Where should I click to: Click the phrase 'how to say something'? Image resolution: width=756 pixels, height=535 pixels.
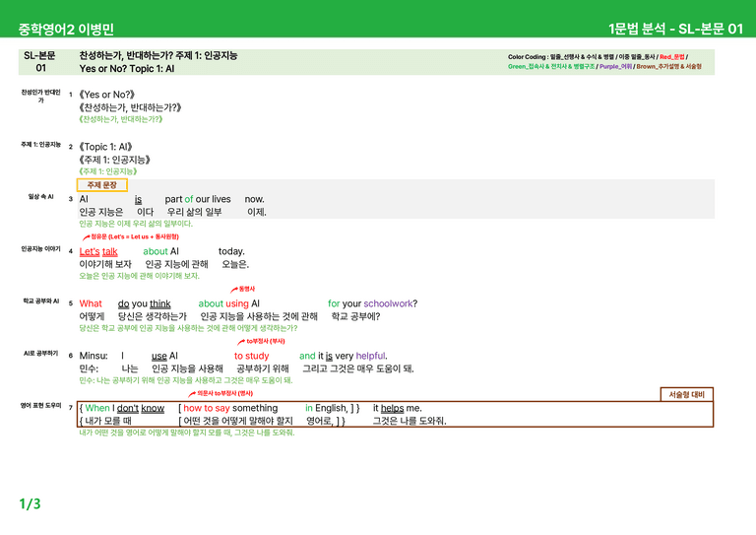coord(230,408)
